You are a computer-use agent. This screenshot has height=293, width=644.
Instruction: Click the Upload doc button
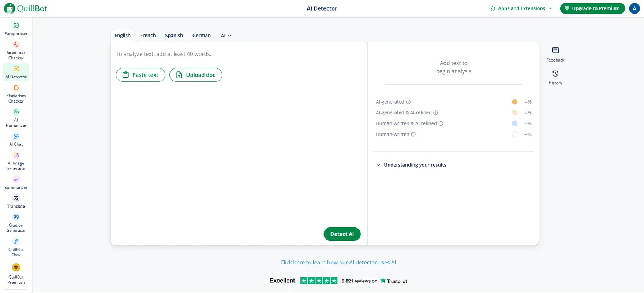coord(196,75)
